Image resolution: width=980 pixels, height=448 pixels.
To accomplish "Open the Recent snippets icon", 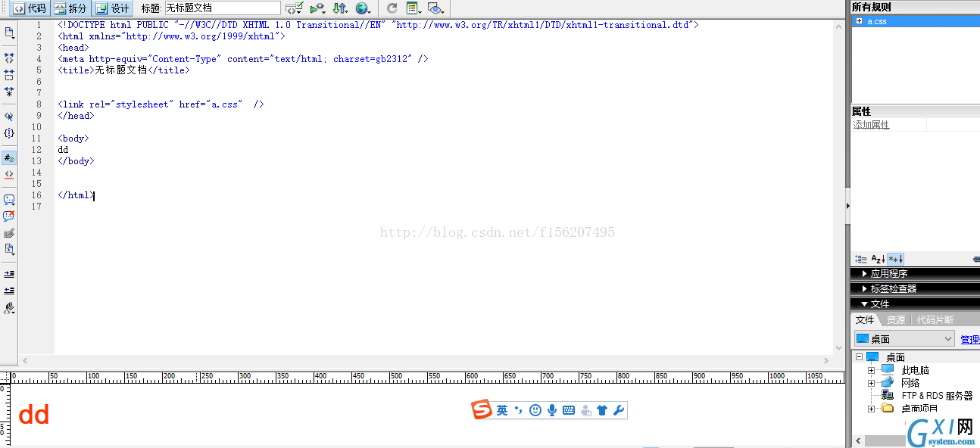I will tap(9, 249).
